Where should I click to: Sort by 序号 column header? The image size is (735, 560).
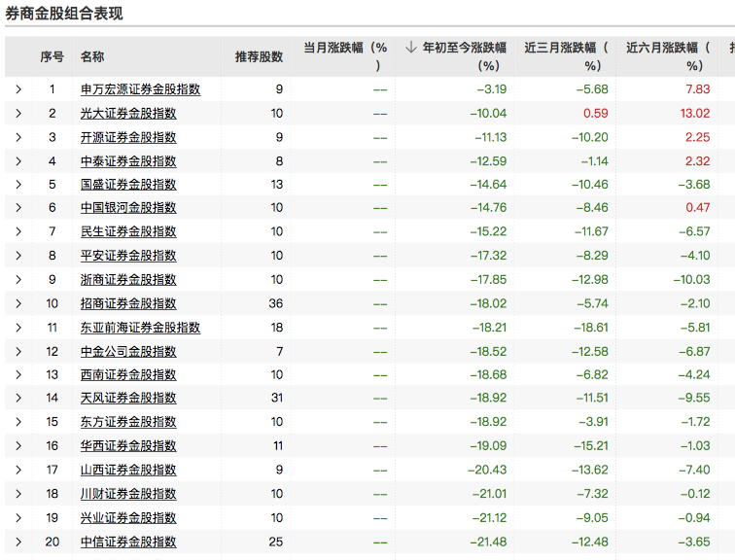coord(52,56)
